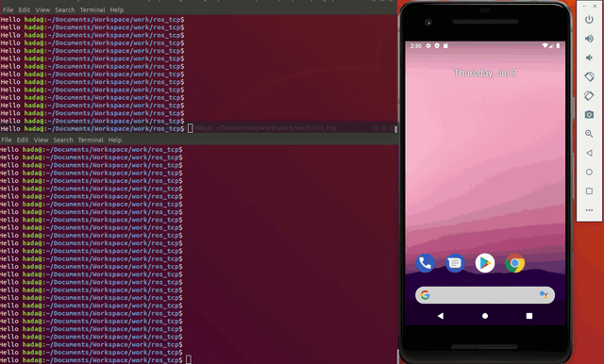Raise volume with emulator volume up icon
Viewport: 604px width, 364px height.
589,39
